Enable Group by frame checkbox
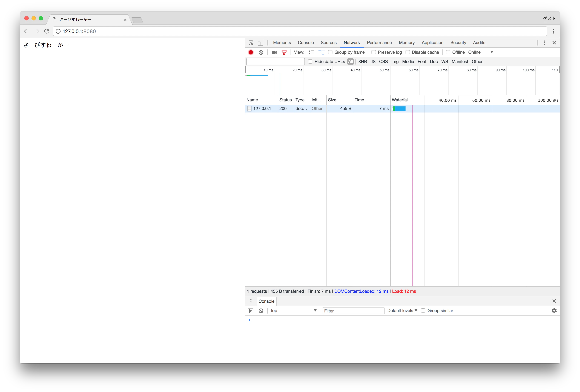 tap(330, 52)
